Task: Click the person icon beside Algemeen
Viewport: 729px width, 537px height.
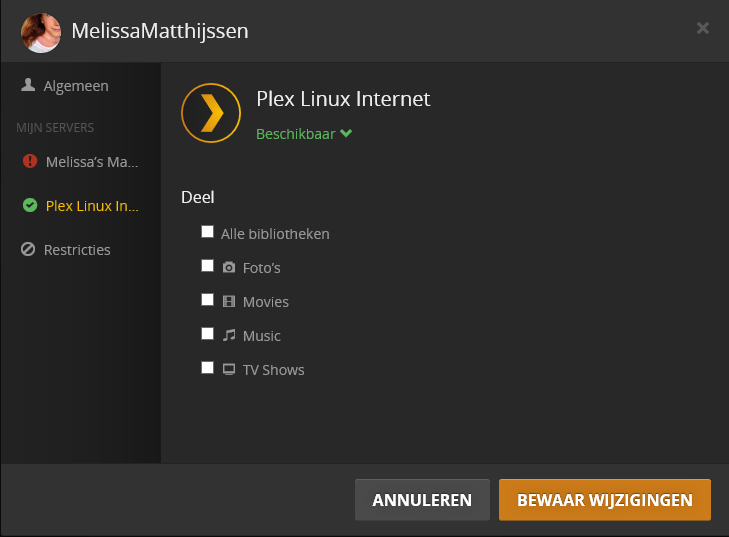Action: coord(28,86)
